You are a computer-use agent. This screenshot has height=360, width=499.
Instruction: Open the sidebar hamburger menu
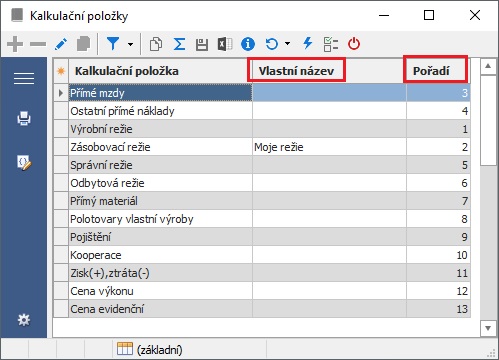(x=24, y=79)
